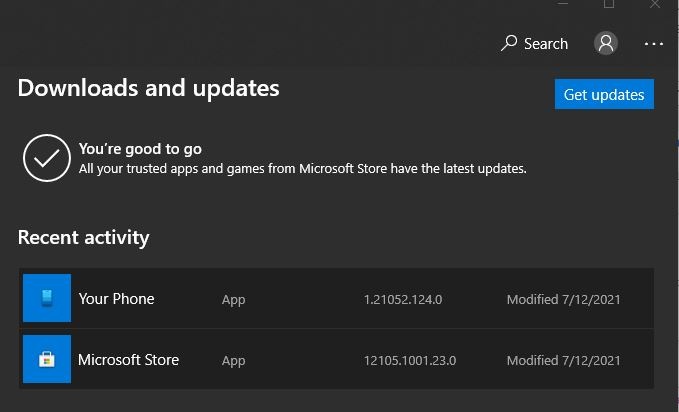The image size is (679, 412).
Task: Open the three-dots See more menu
Action: point(653,44)
